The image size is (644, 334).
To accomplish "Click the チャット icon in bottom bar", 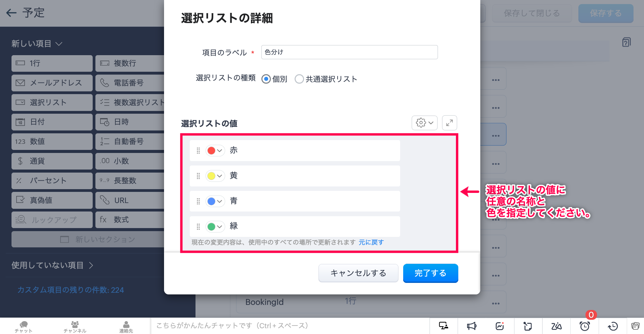I will [23, 326].
